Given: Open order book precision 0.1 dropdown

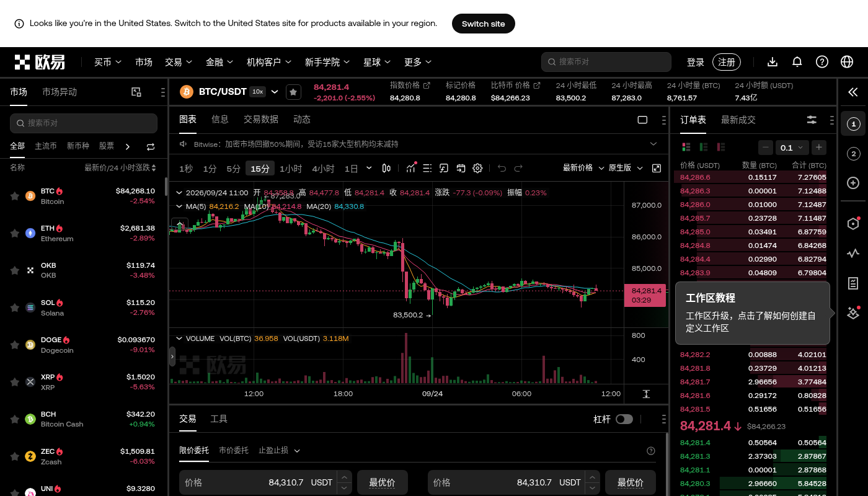Looking at the screenshot, I should pyautogui.click(x=792, y=148).
